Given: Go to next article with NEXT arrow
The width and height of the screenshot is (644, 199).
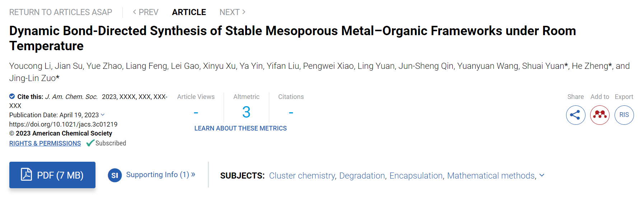Looking at the screenshot, I should [x=233, y=12].
